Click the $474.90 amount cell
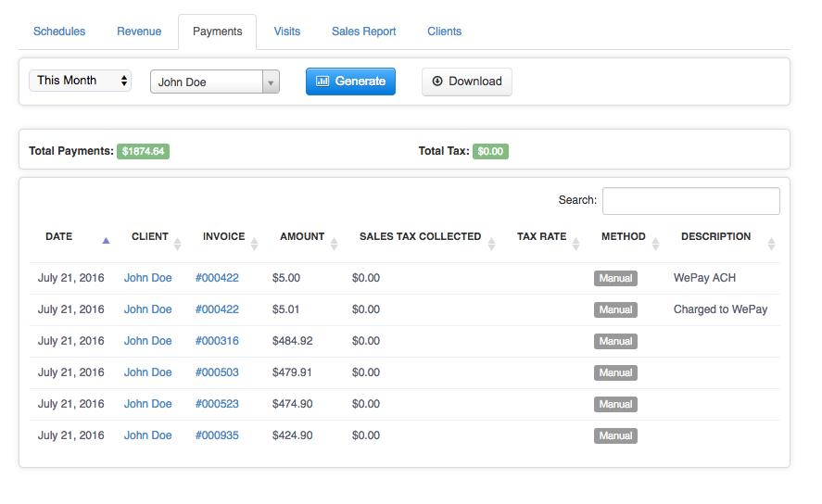Image resolution: width=822 pixels, height=504 pixels. pos(293,404)
